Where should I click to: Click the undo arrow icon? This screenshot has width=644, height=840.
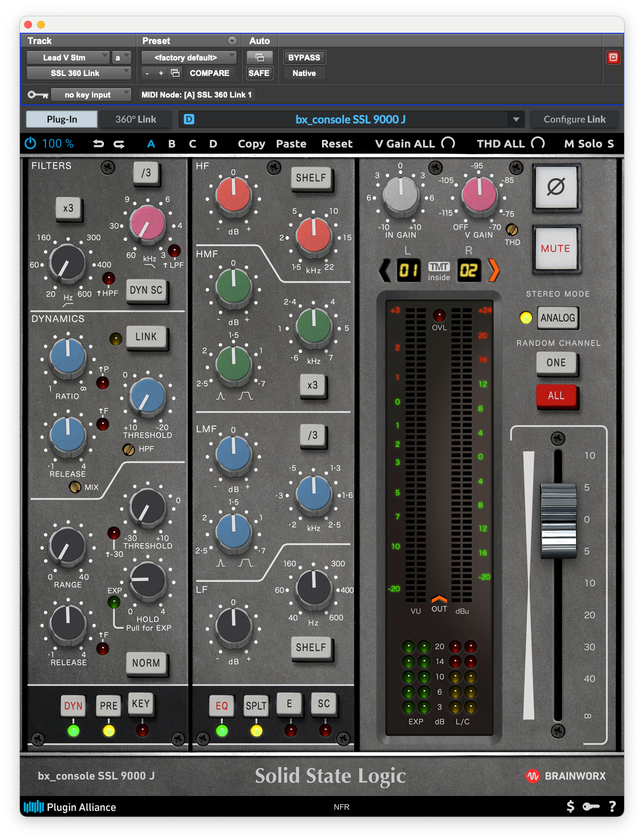coord(98,144)
